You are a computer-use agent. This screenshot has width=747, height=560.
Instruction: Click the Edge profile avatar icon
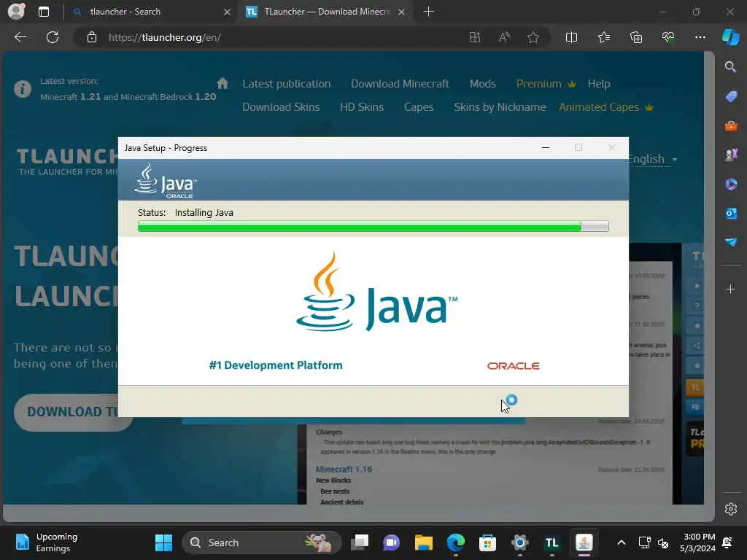[16, 12]
